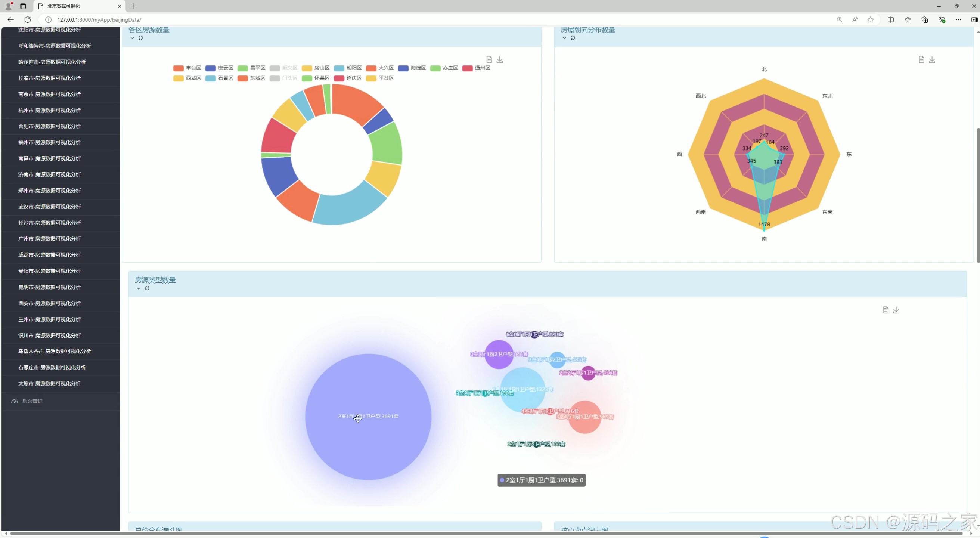Download the district pie chart image

[499, 59]
